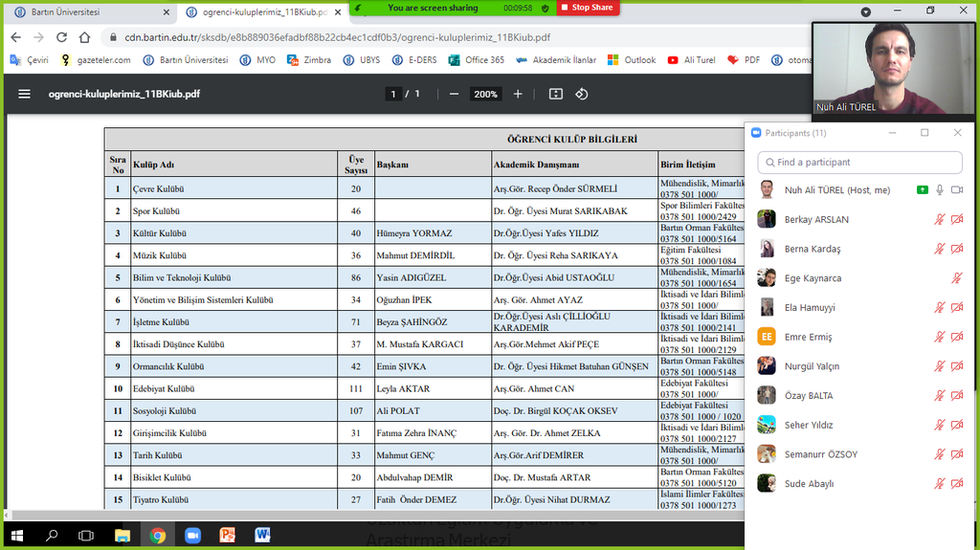Click the PDF zoom level 200% field

[485, 94]
